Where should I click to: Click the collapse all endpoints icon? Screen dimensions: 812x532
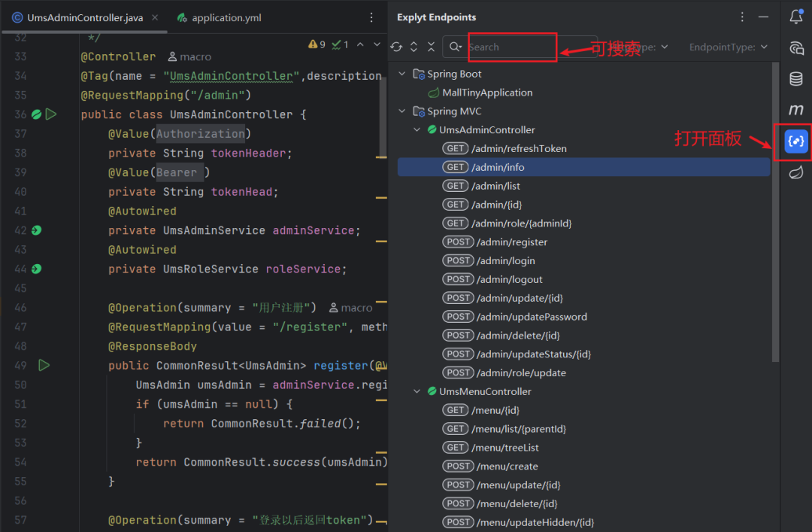tap(431, 47)
